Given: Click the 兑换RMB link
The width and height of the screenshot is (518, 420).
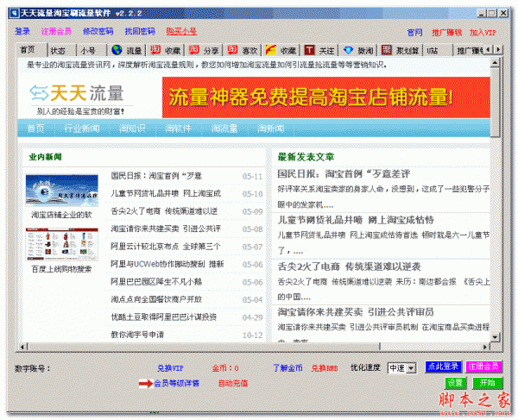Looking at the screenshot, I should click(325, 368).
